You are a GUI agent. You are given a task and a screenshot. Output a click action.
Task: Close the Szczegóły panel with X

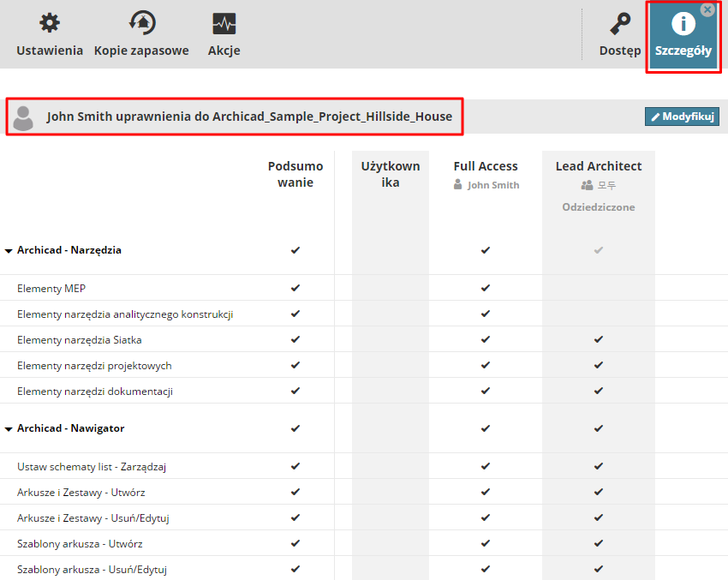point(707,9)
